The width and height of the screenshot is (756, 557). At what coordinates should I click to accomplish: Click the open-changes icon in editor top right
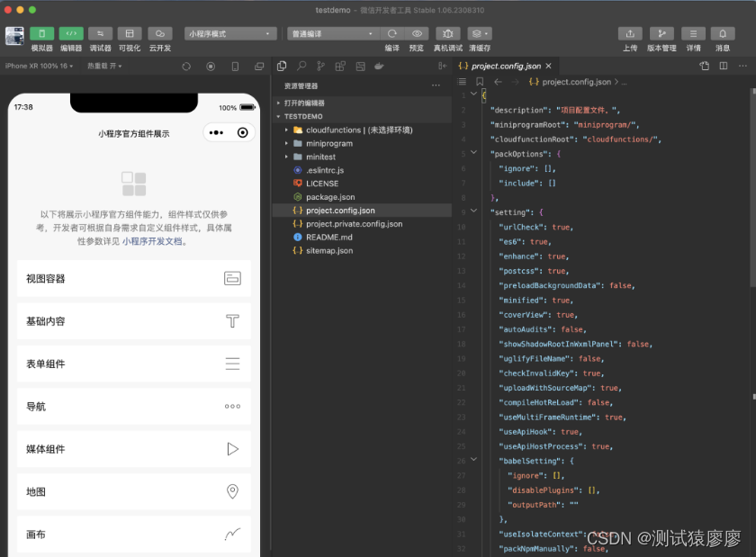(705, 66)
